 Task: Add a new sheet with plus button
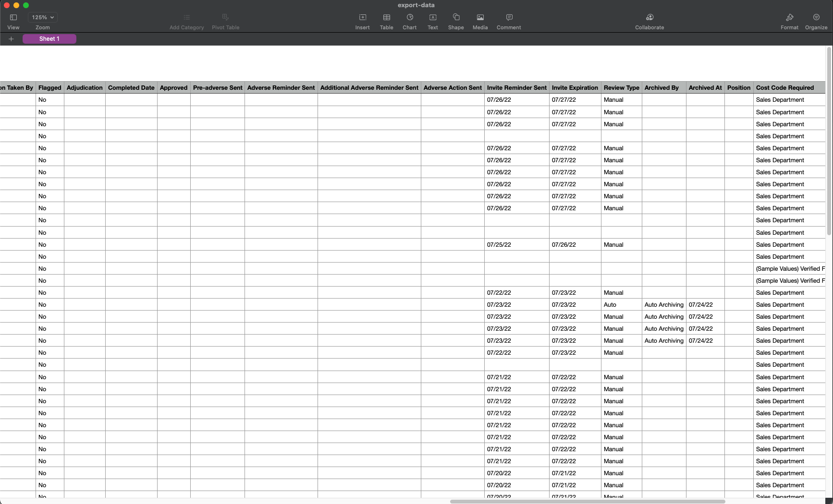click(11, 39)
